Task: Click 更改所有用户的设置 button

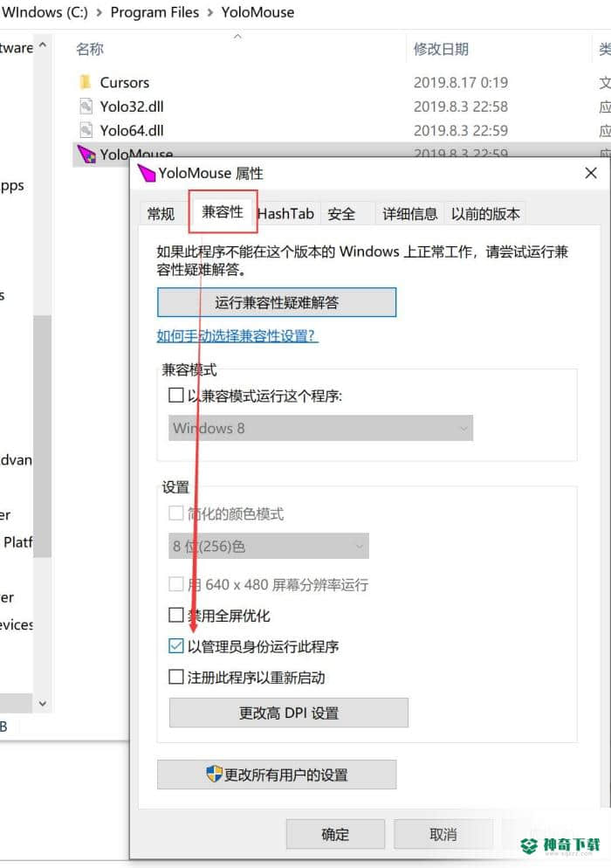Action: pos(277,775)
